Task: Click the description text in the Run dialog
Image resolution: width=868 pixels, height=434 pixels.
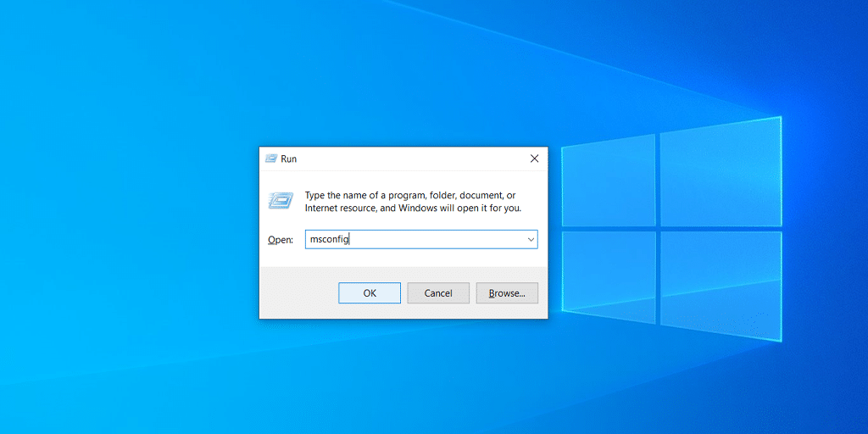Action: pyautogui.click(x=413, y=202)
